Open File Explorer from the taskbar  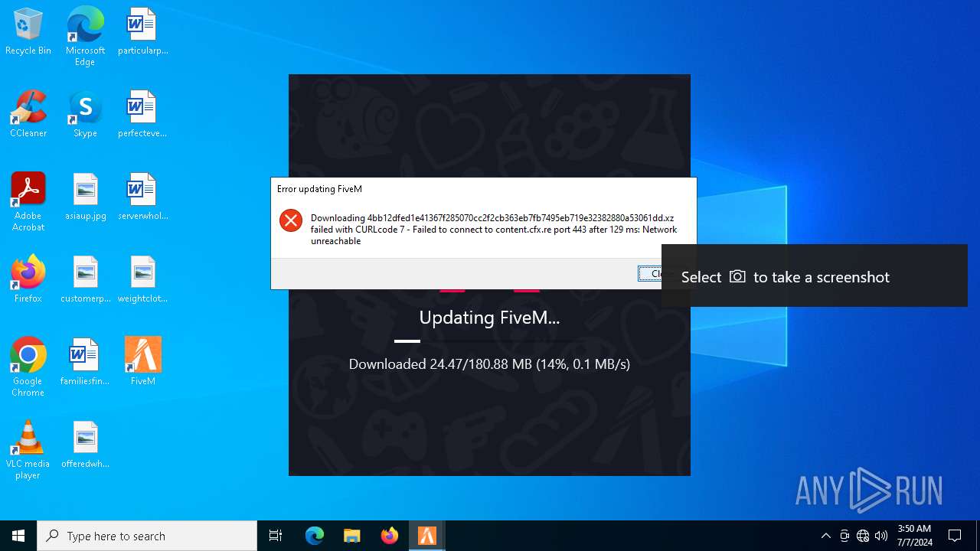(351, 536)
